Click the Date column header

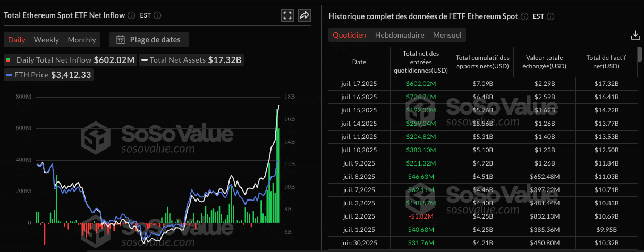359,62
